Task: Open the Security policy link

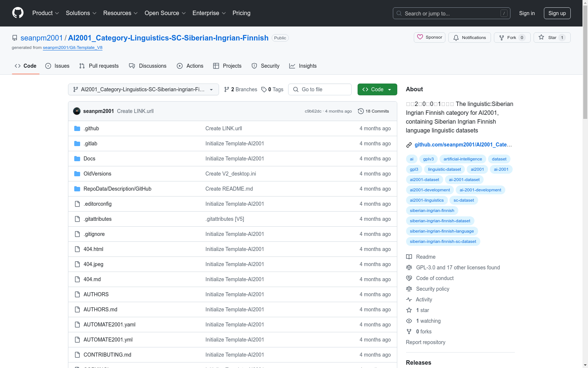Action: pyautogui.click(x=433, y=289)
